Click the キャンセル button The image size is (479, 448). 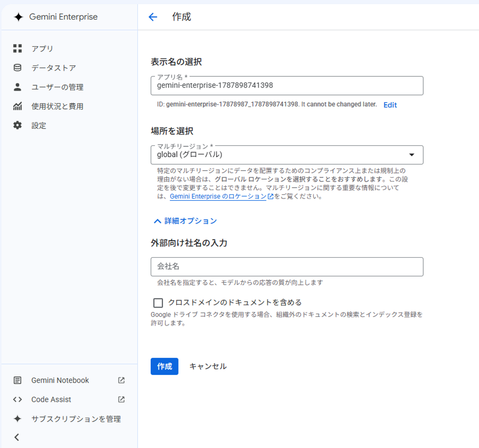pyautogui.click(x=208, y=366)
